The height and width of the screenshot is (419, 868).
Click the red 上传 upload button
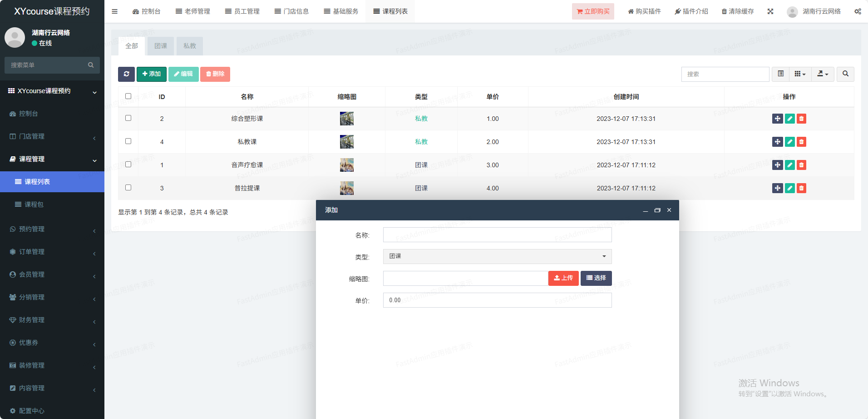[x=563, y=278]
